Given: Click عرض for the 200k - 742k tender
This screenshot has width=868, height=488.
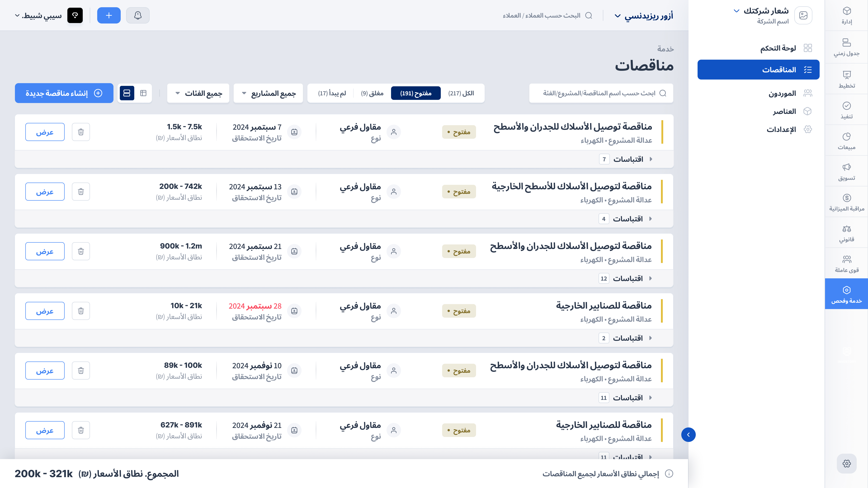Looking at the screenshot, I should point(45,192).
